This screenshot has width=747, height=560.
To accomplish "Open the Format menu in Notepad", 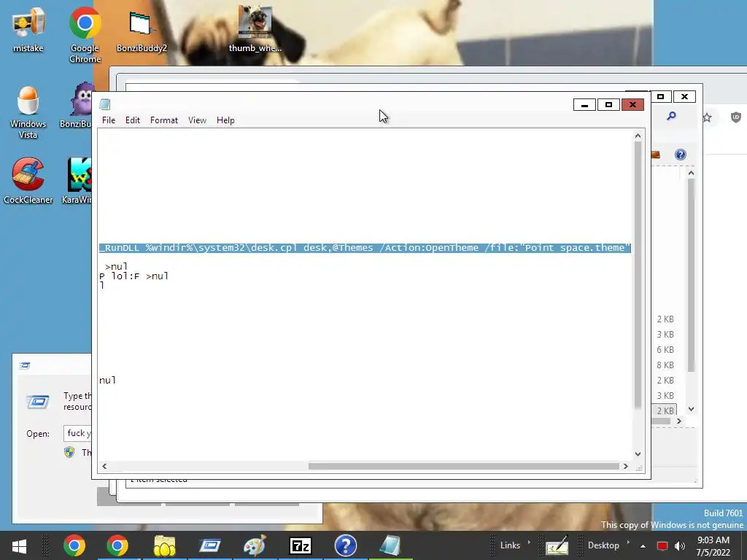I will pyautogui.click(x=164, y=120).
